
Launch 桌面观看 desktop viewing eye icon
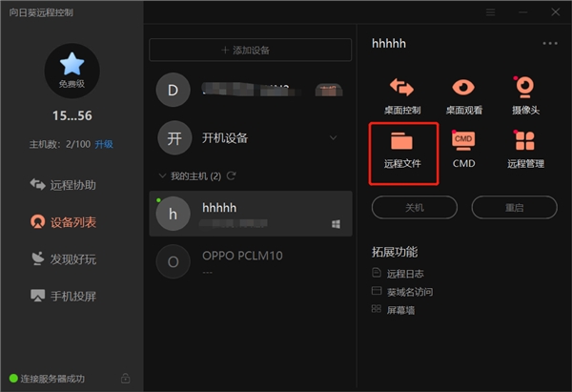click(463, 87)
